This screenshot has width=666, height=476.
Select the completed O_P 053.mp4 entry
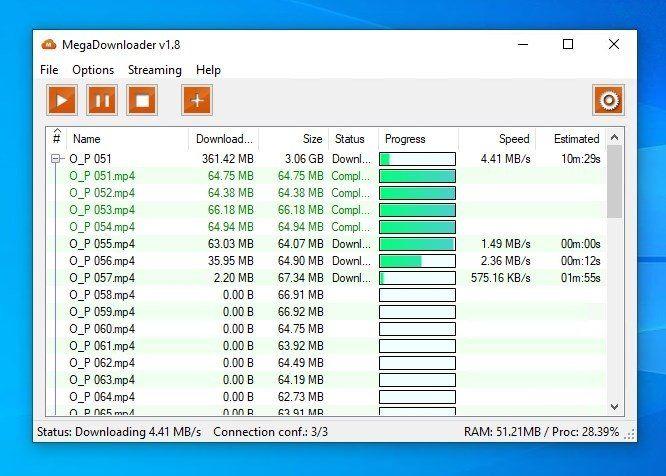tap(326, 210)
